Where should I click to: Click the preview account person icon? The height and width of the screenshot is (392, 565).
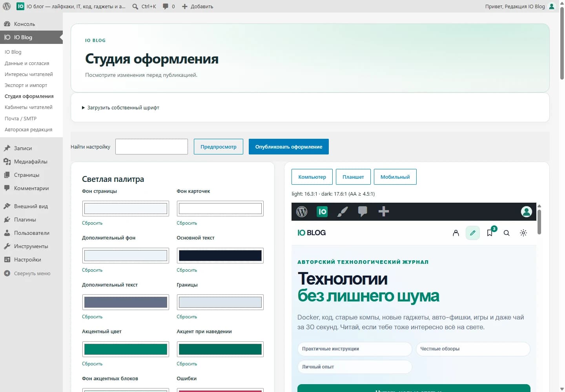point(456,233)
